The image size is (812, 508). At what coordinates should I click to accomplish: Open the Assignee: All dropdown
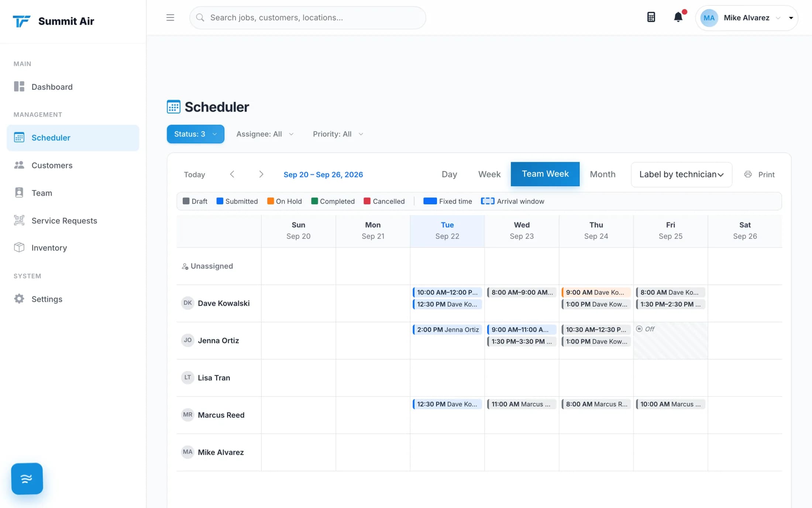pos(265,134)
